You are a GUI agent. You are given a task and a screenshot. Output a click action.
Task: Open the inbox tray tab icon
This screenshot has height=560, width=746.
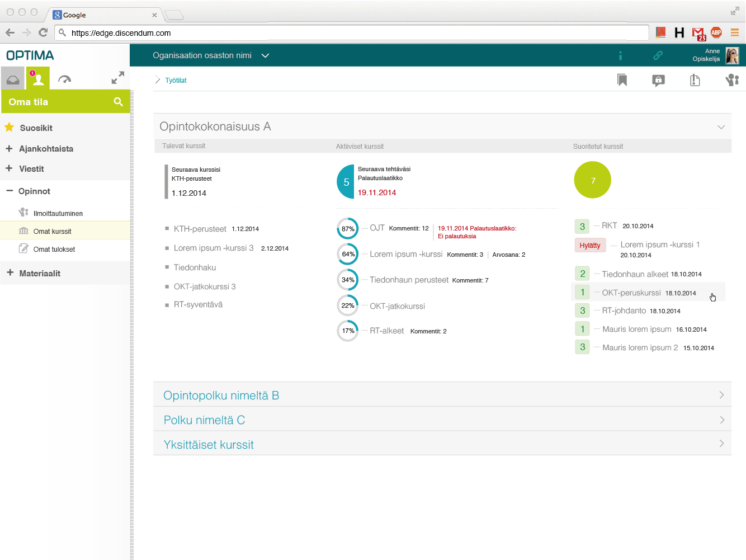[13, 79]
